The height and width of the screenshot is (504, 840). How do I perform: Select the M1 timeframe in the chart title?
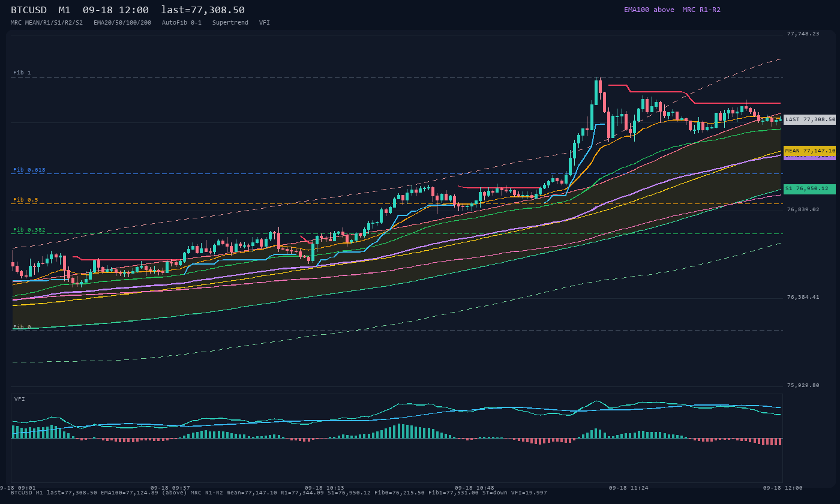(x=65, y=10)
